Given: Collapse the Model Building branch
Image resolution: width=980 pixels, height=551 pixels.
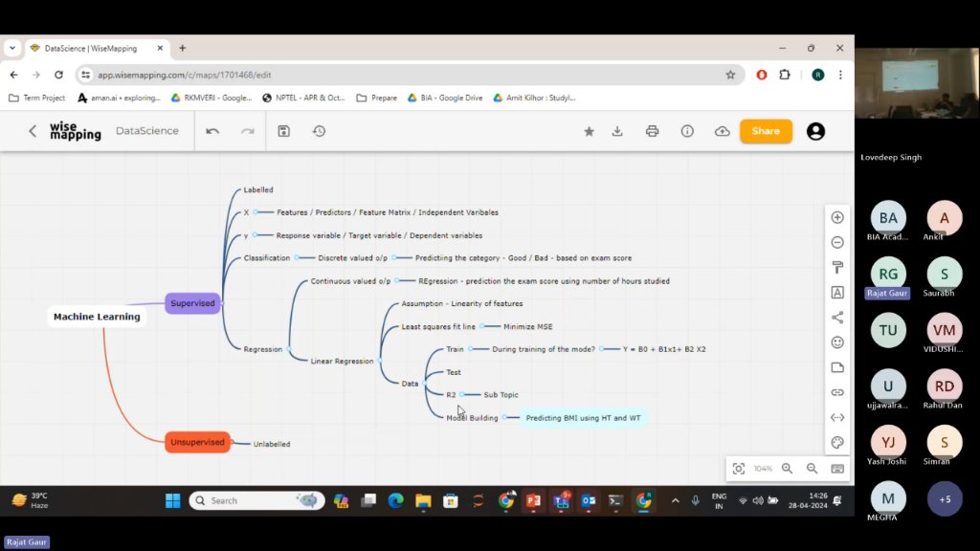Looking at the screenshot, I should (x=503, y=418).
